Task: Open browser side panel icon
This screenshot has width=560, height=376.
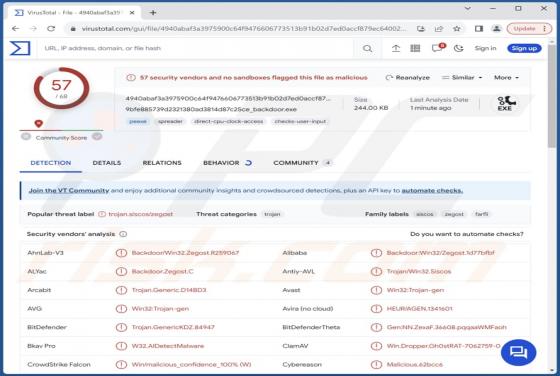Action: [479, 29]
